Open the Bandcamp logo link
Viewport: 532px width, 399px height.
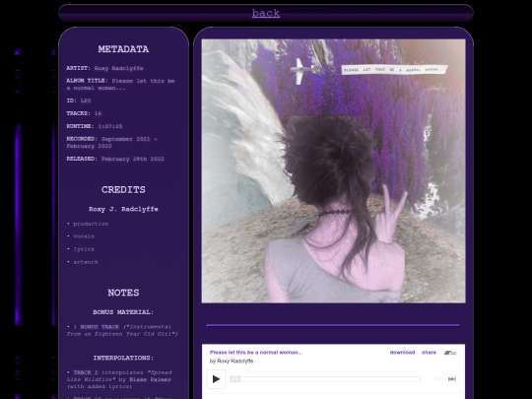pyautogui.click(x=450, y=353)
